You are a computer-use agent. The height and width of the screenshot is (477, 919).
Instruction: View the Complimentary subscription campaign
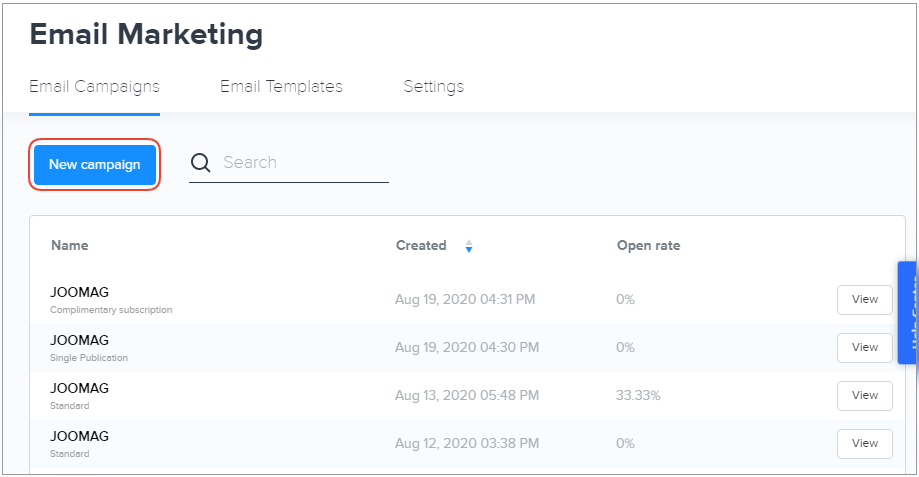864,299
